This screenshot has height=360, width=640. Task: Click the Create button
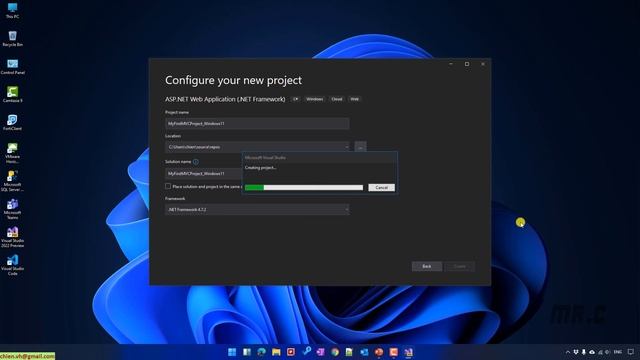tap(460, 266)
